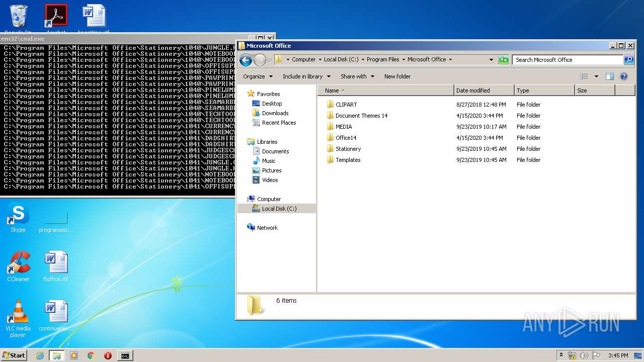Select the fioffice.rtf desktop file
Screen dimensions: 644x362
coord(56,267)
